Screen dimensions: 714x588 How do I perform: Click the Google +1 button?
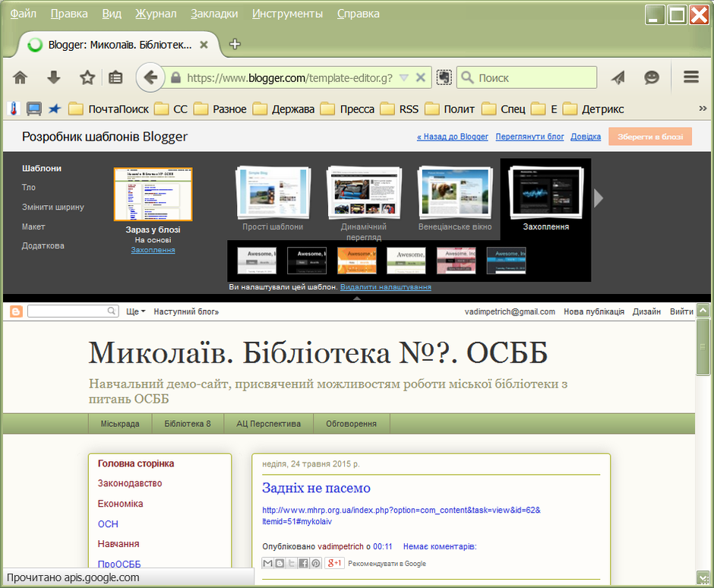click(x=335, y=564)
